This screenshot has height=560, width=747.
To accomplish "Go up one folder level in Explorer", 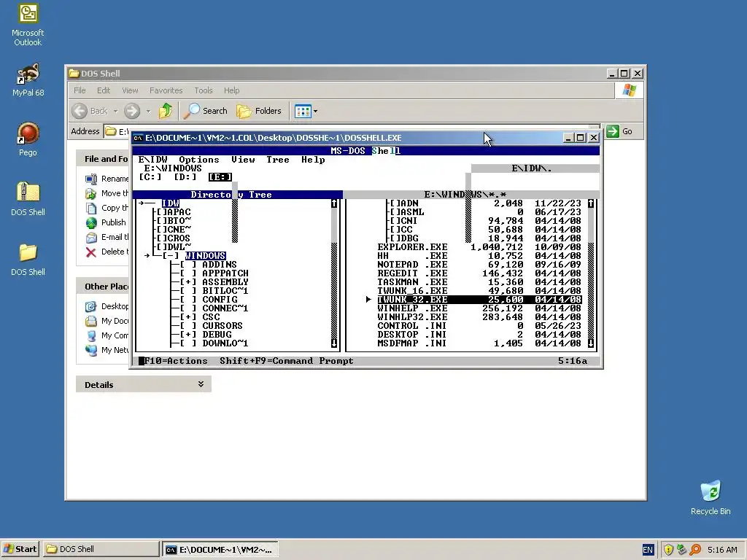I will click(166, 111).
